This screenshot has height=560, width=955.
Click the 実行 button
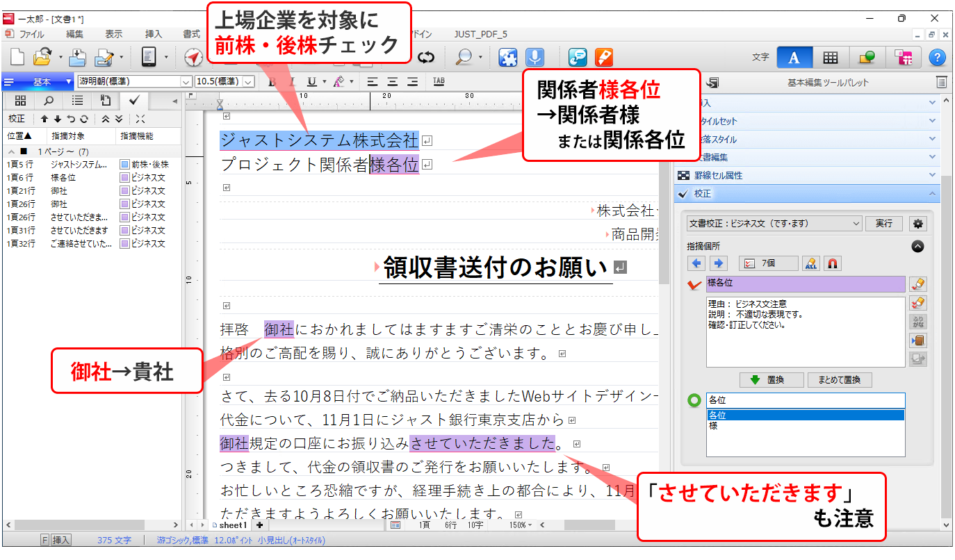pos(883,224)
